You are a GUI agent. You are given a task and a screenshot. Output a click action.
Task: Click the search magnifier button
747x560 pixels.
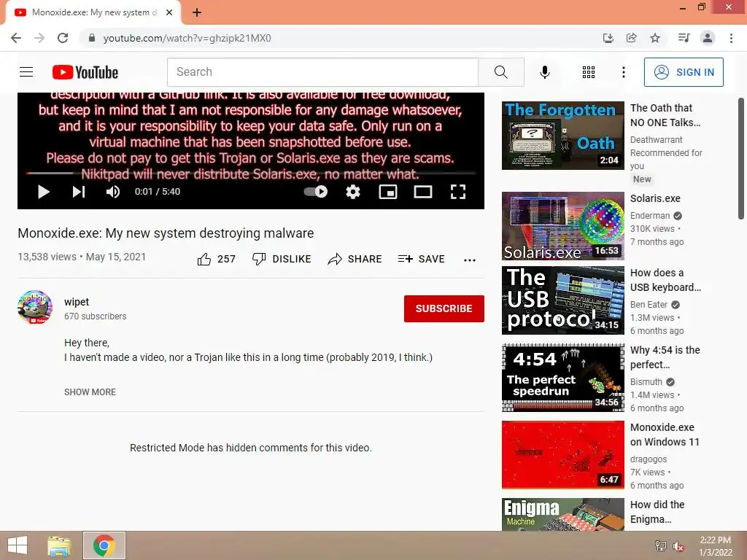point(501,72)
